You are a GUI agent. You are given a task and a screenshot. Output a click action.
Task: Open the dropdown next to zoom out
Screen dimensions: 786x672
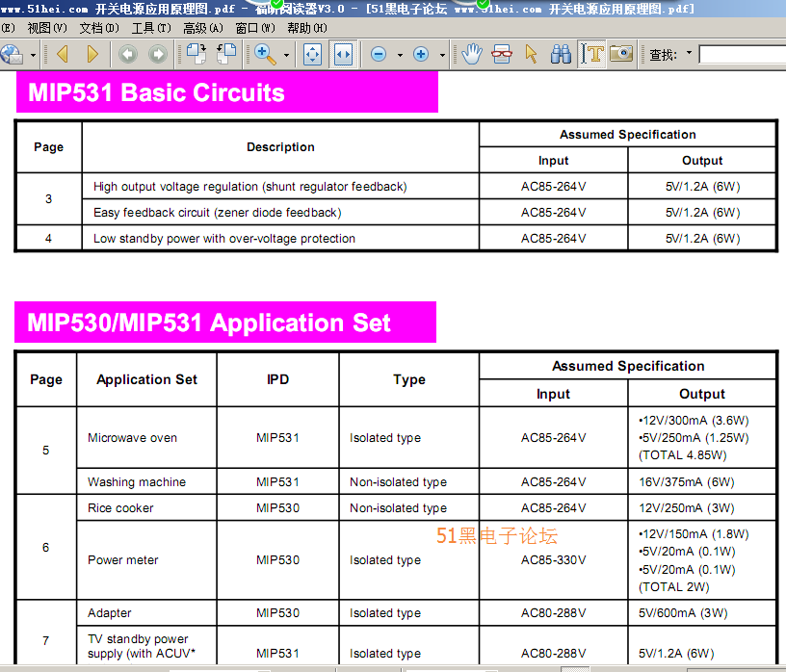point(400,55)
